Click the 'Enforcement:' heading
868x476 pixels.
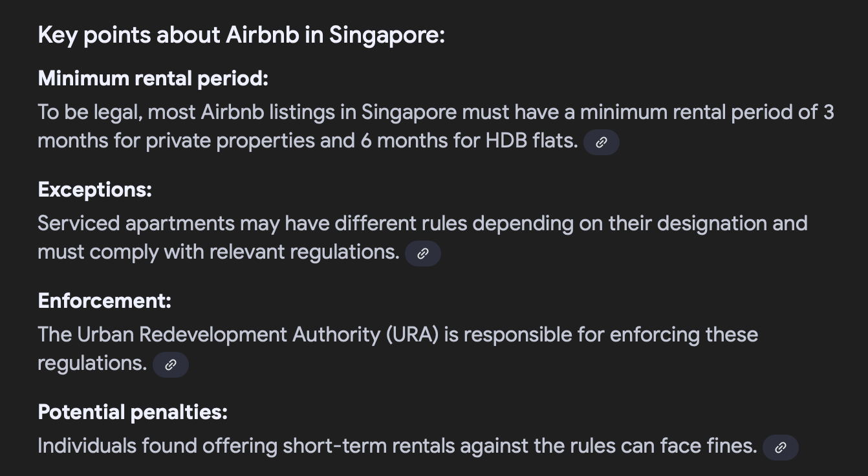(x=104, y=301)
